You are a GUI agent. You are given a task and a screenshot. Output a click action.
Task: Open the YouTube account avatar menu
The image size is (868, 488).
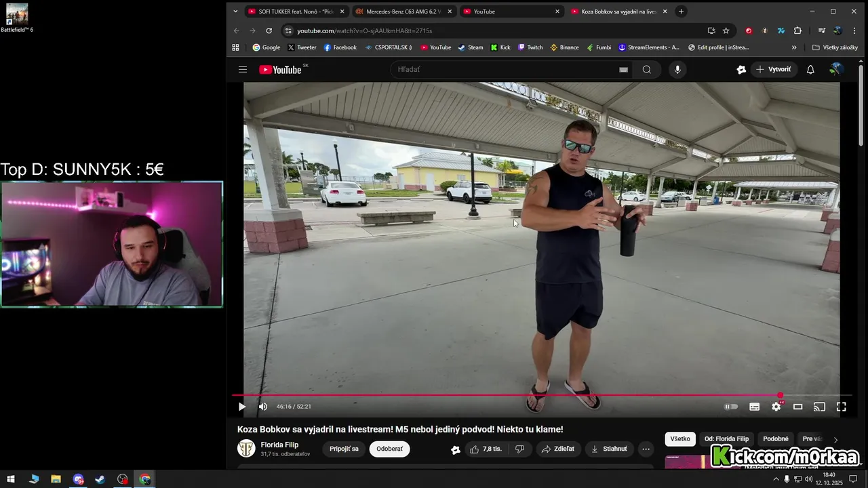tap(836, 69)
